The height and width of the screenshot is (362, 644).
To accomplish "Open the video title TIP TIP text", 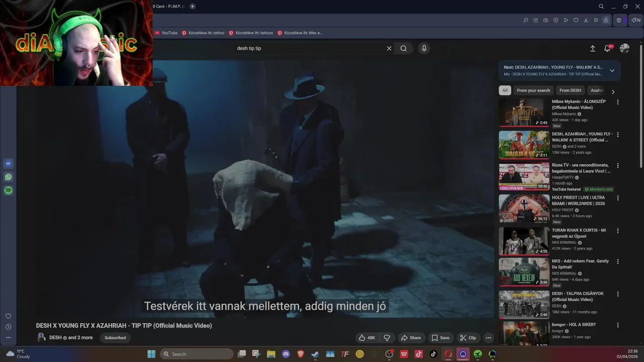I will tap(124, 326).
